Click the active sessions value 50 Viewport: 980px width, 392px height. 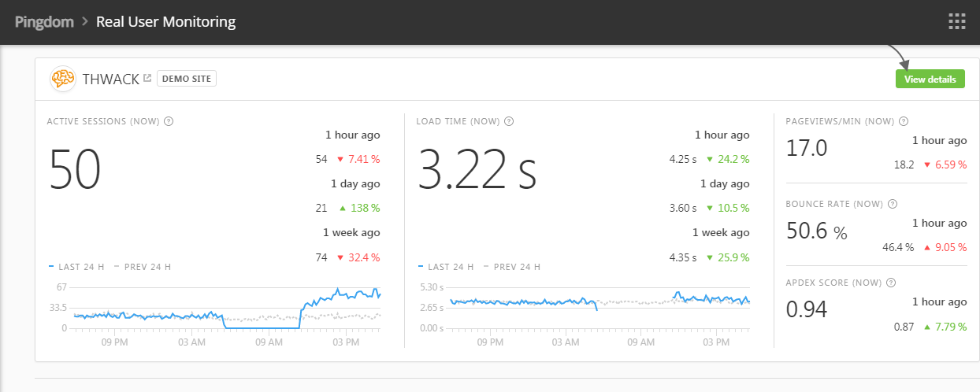pyautogui.click(x=75, y=169)
